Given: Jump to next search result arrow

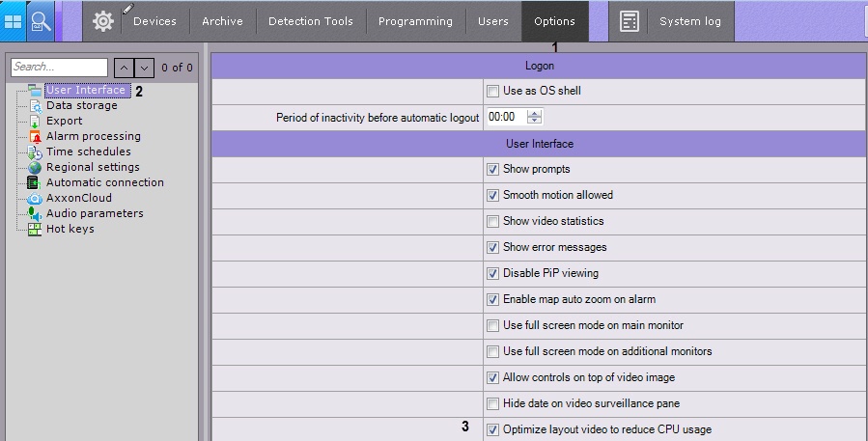Looking at the screenshot, I should click(x=144, y=68).
